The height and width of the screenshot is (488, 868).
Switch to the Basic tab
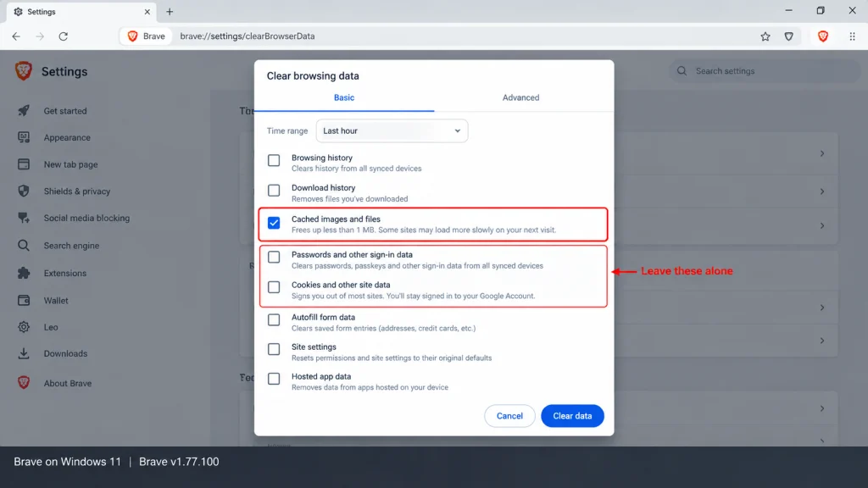(344, 98)
